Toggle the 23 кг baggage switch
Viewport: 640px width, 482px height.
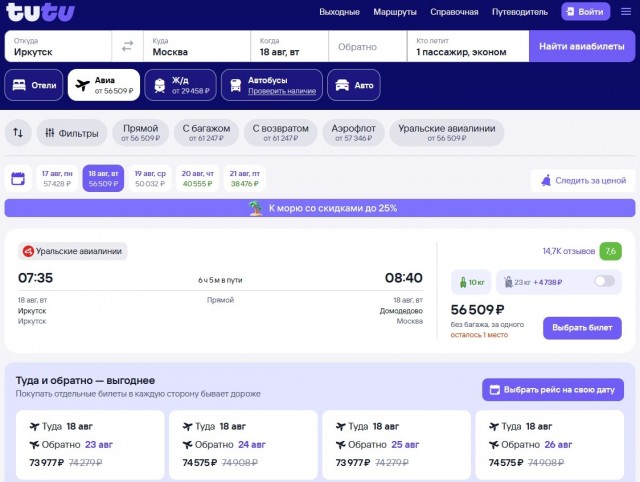pos(604,281)
